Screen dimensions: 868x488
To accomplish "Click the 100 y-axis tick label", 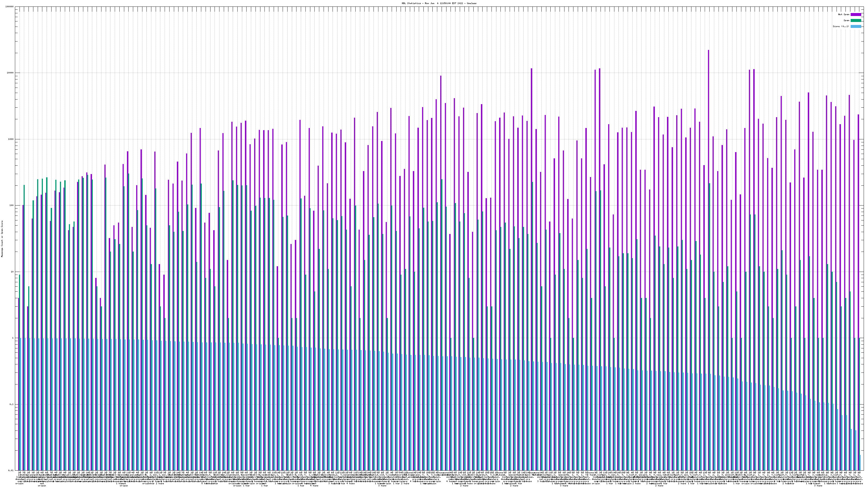I will tap(11, 206).
